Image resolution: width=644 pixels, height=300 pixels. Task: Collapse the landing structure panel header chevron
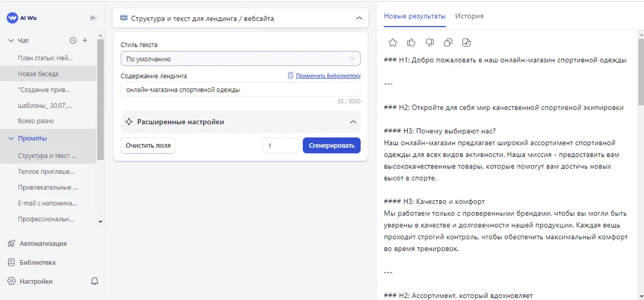click(x=359, y=18)
